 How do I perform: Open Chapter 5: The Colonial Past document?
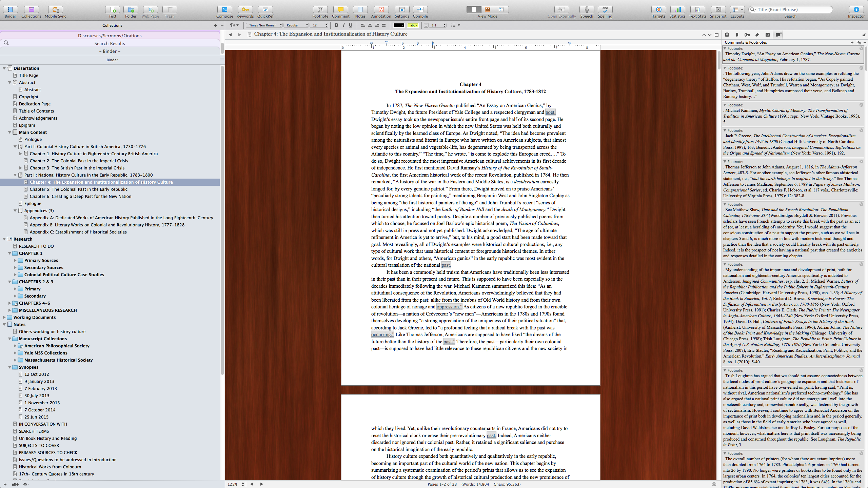click(x=78, y=189)
